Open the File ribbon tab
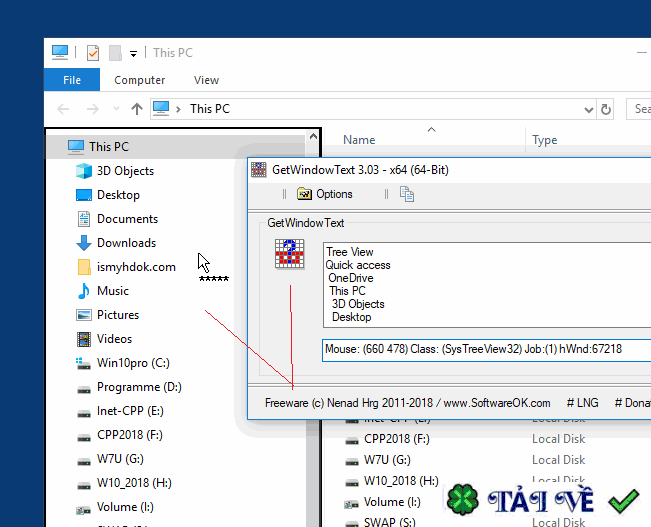 [72, 80]
